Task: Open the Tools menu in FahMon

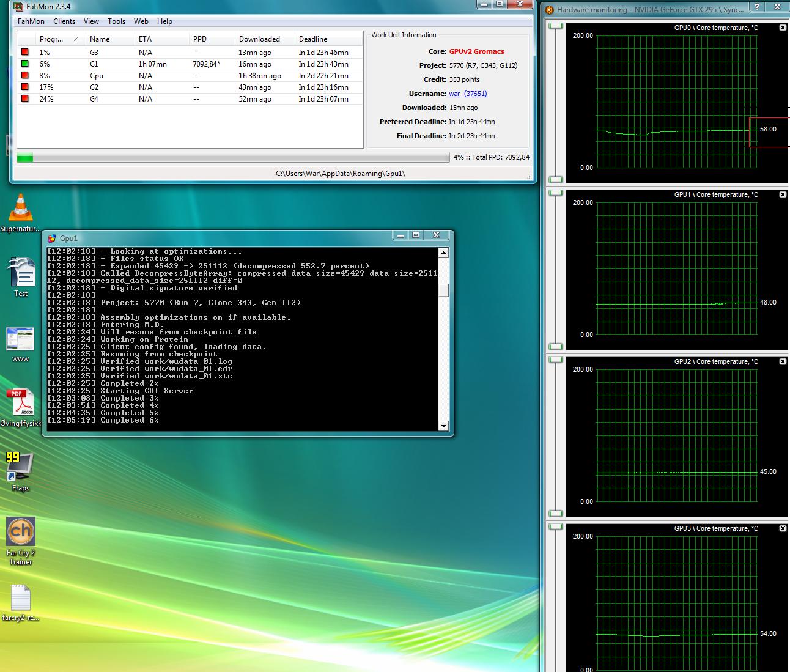Action: coord(117,21)
